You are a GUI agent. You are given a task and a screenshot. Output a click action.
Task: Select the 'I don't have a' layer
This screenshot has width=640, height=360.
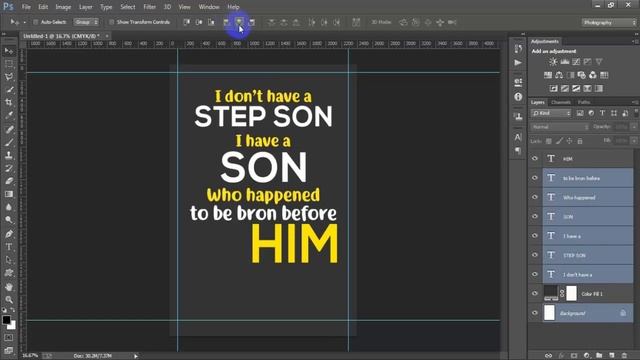pyautogui.click(x=588, y=274)
